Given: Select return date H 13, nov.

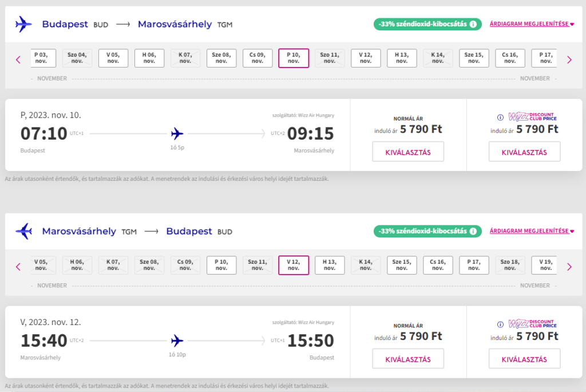Looking at the screenshot, I should [330, 265].
